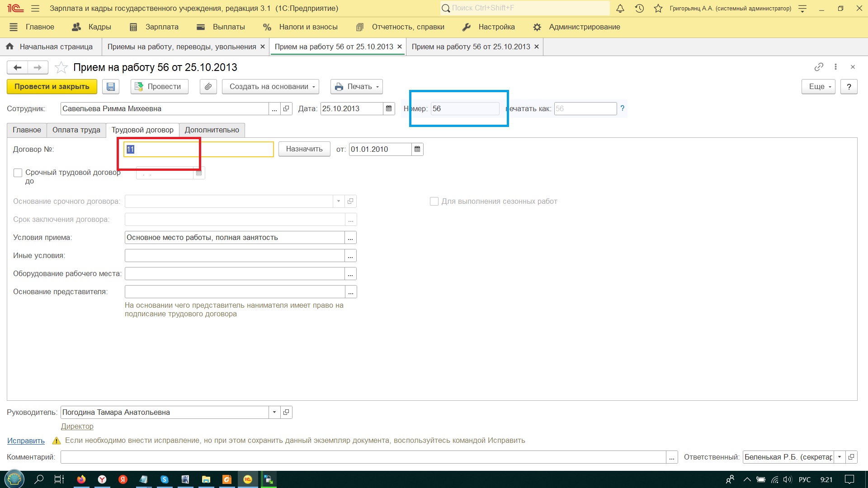Click the favorites star beside document title
This screenshot has width=868, height=488.
pos(61,68)
